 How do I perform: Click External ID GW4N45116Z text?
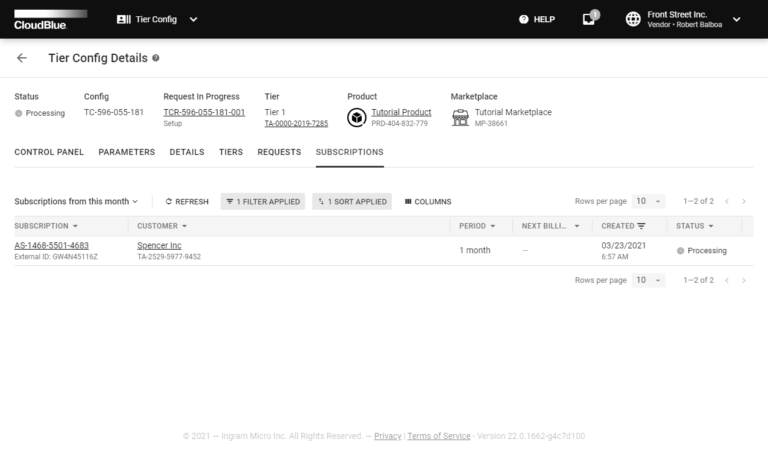(x=56, y=257)
